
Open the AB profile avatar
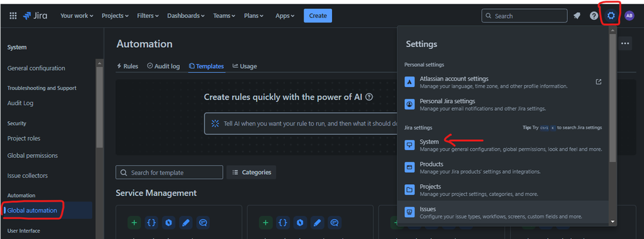click(629, 16)
